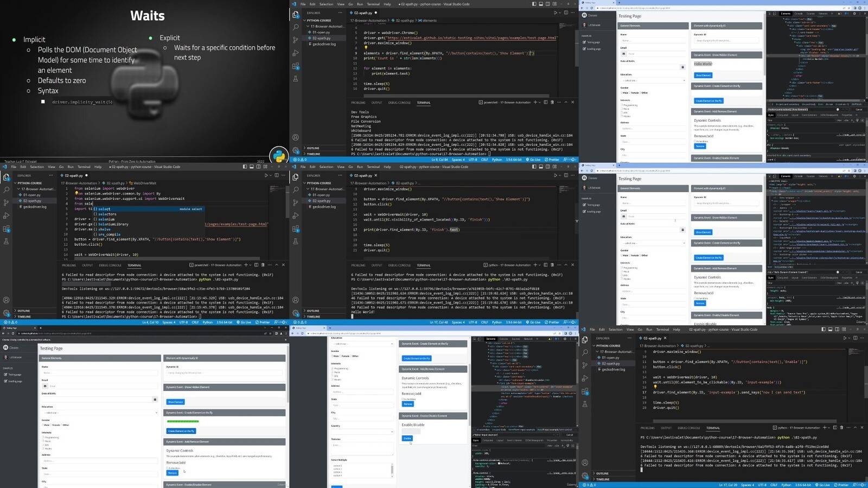
Task: Expand TIMELINE in the 'Count is' VS Code window
Action: [314, 154]
